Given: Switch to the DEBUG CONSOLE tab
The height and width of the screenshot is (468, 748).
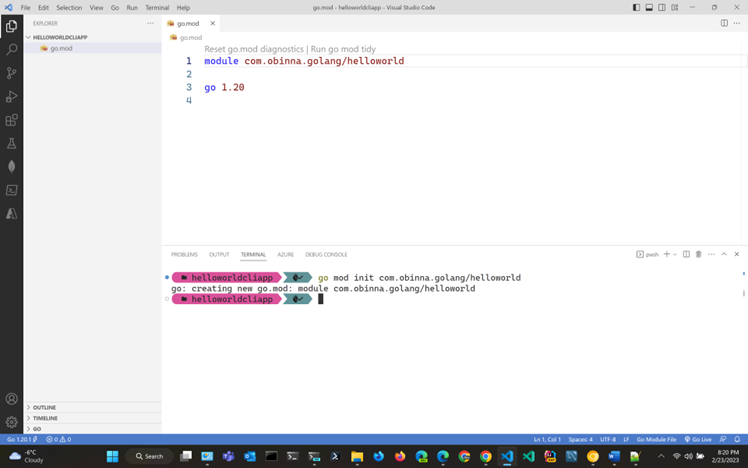Looking at the screenshot, I should [326, 255].
